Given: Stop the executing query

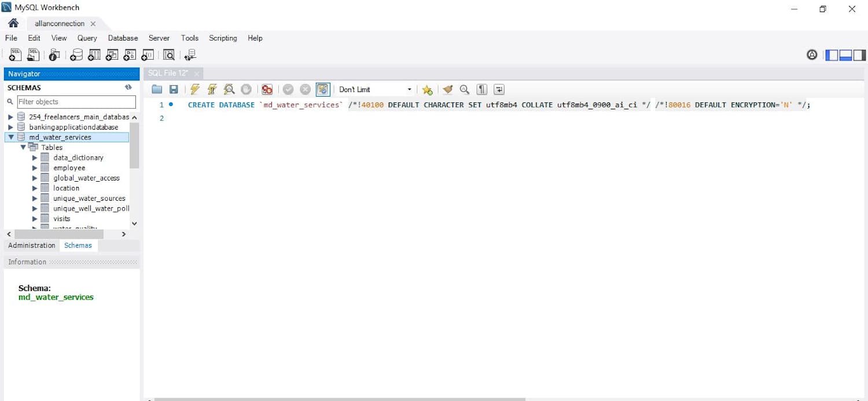Looking at the screenshot, I should (246, 89).
